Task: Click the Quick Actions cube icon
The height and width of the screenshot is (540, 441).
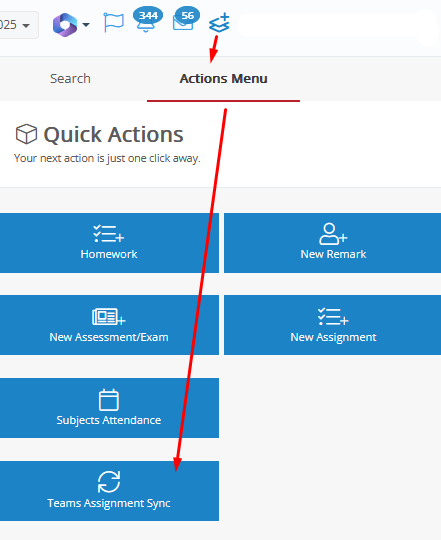Action: pos(26,134)
